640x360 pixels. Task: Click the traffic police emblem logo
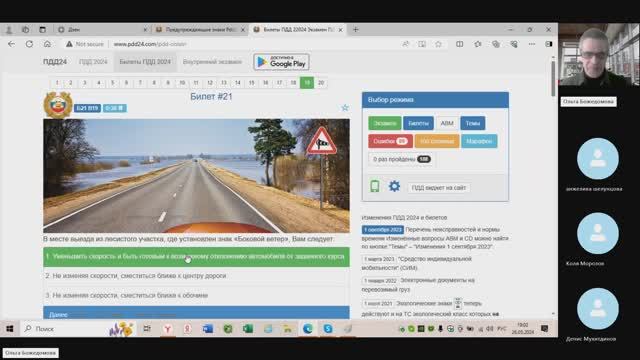click(58, 105)
